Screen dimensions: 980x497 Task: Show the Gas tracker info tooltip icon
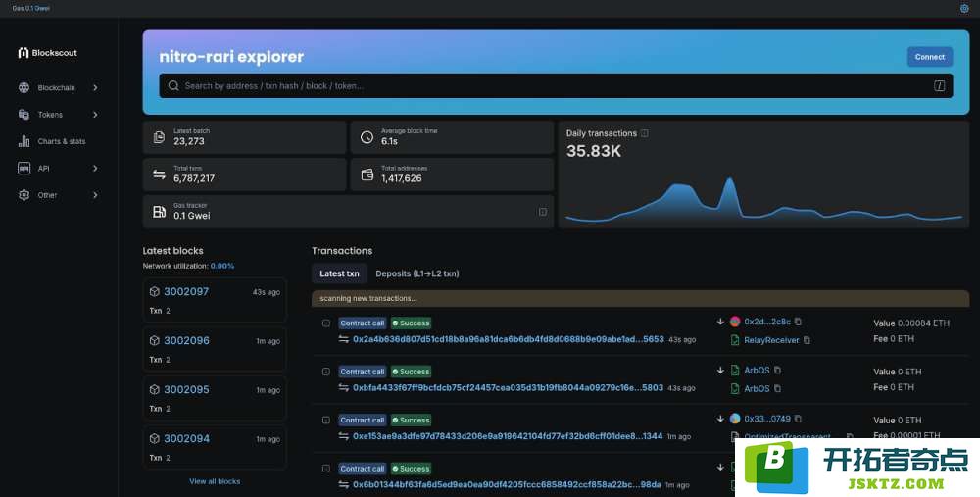coord(543,212)
